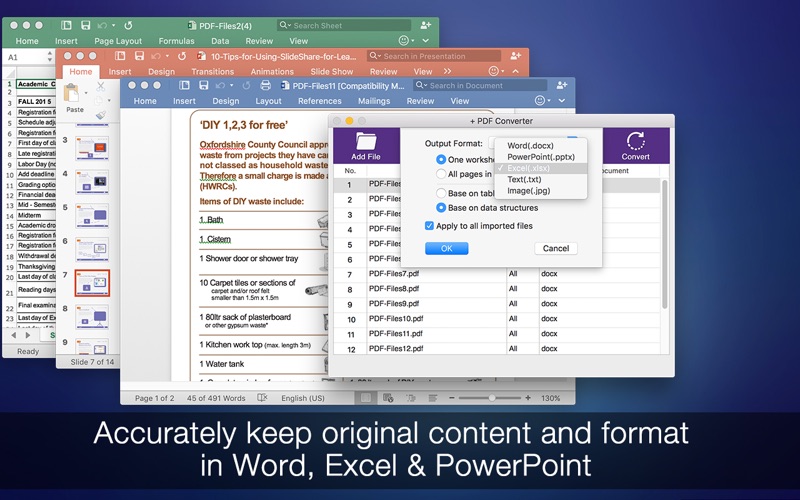The image size is (800, 500).
Task: Click OK in the format dialog
Action: coord(446,248)
